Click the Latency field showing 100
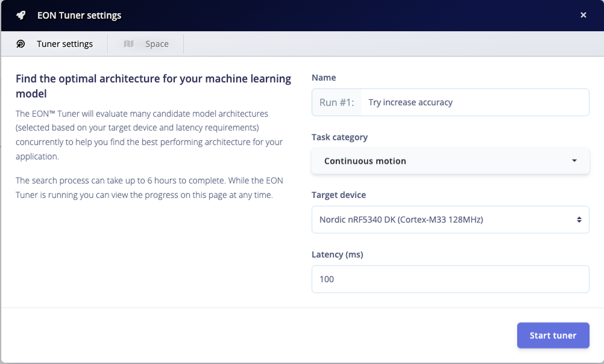 click(450, 279)
